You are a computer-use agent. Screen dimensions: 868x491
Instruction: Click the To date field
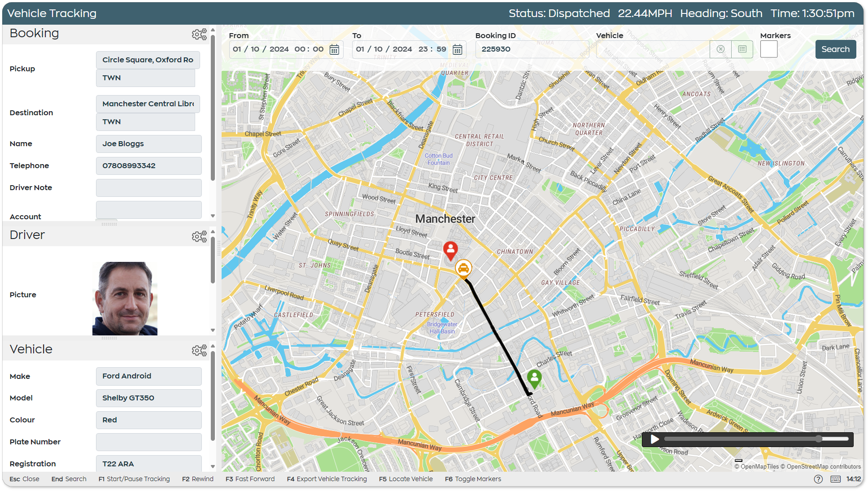tap(409, 49)
